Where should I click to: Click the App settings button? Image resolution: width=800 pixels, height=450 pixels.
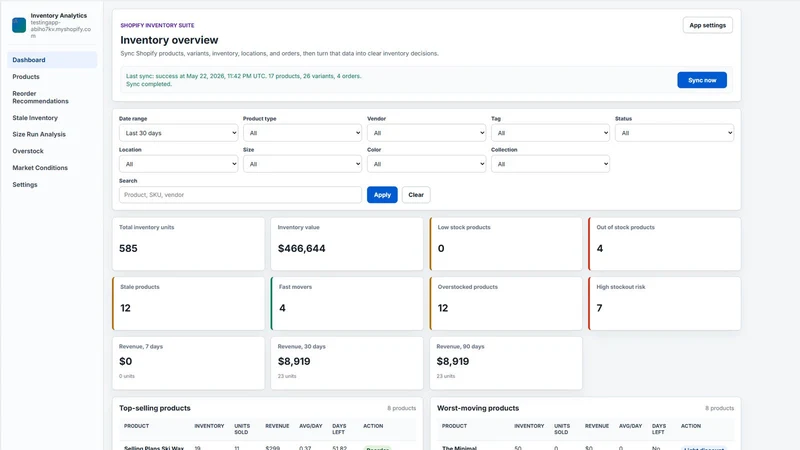707,25
